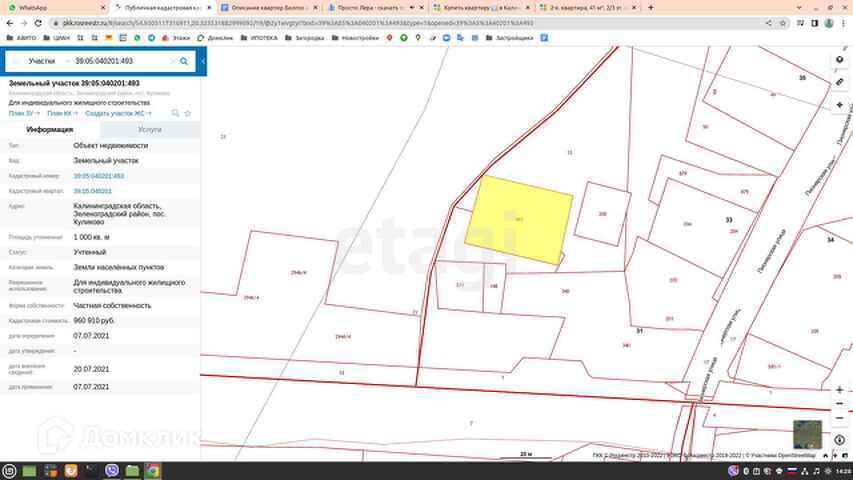Open map info button
The width and height of the screenshot is (853, 480).
point(839,440)
